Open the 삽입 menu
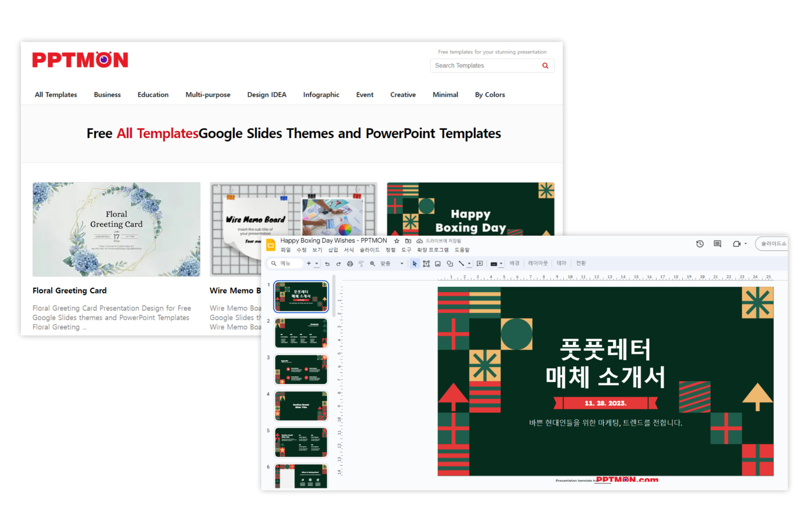812x516 pixels. (x=333, y=250)
